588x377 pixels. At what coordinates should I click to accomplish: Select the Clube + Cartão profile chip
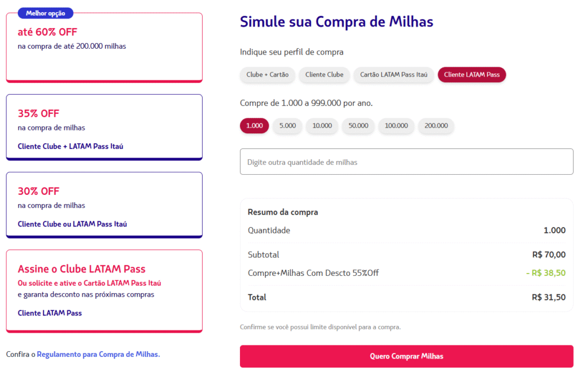268,75
